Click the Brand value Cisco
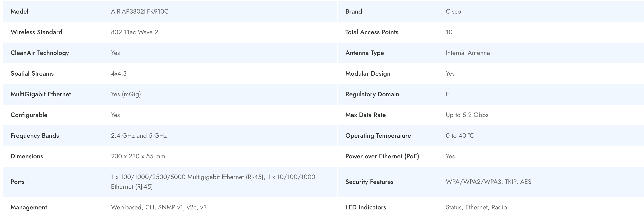The height and width of the screenshot is (217, 644). 453,11
